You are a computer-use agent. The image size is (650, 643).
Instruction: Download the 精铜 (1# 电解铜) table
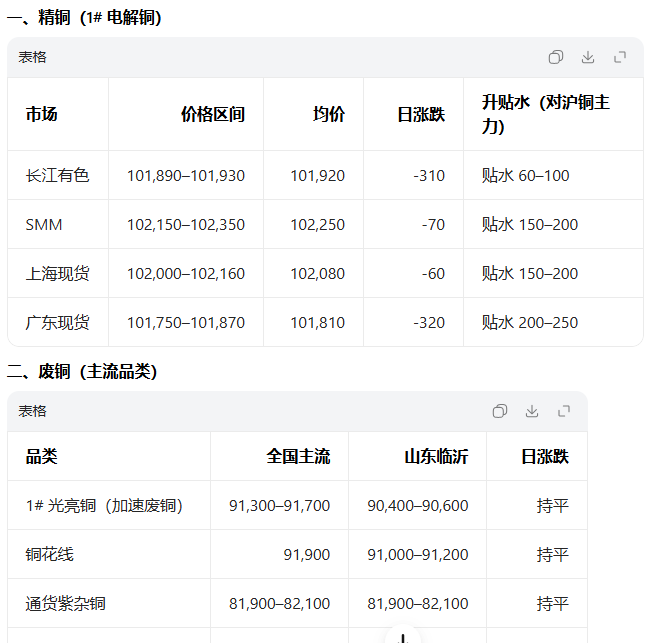click(588, 58)
